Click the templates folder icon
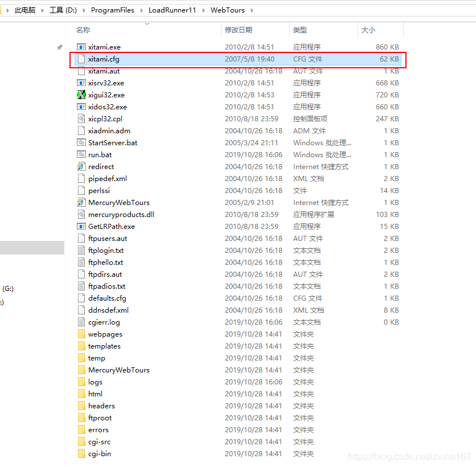The width and height of the screenshot is (476, 467). (81, 346)
